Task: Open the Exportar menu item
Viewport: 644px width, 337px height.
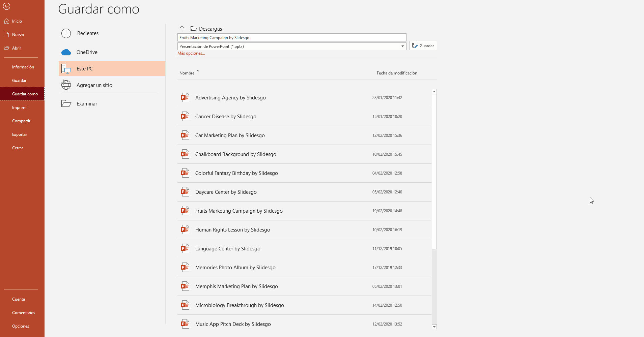Action: click(x=22, y=134)
